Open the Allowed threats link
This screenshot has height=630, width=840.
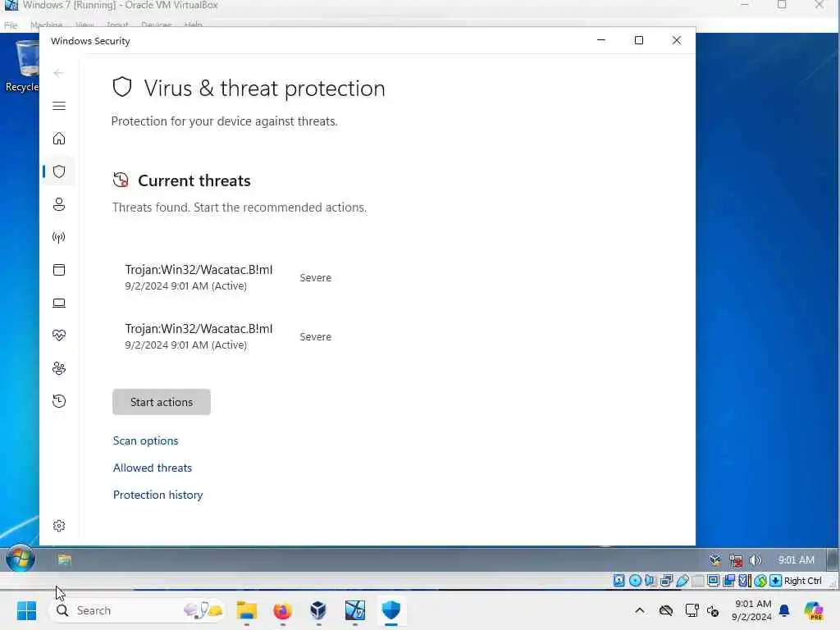pos(152,468)
